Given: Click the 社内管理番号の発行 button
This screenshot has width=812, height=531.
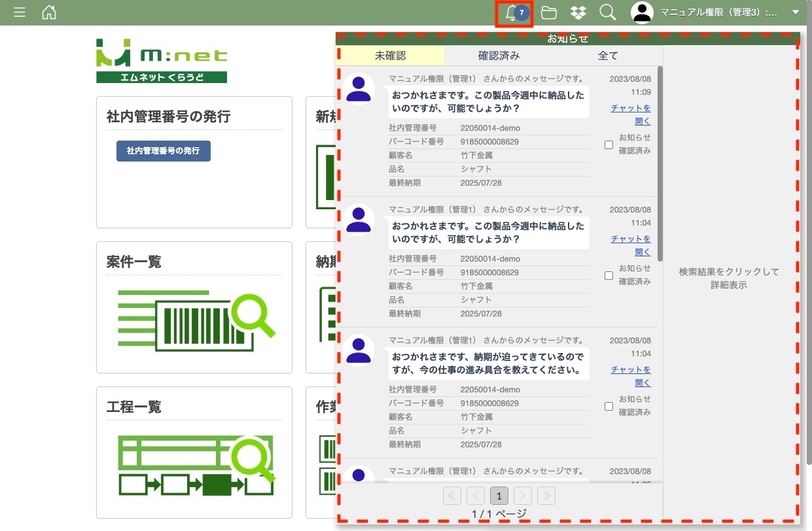Looking at the screenshot, I should 164,150.
